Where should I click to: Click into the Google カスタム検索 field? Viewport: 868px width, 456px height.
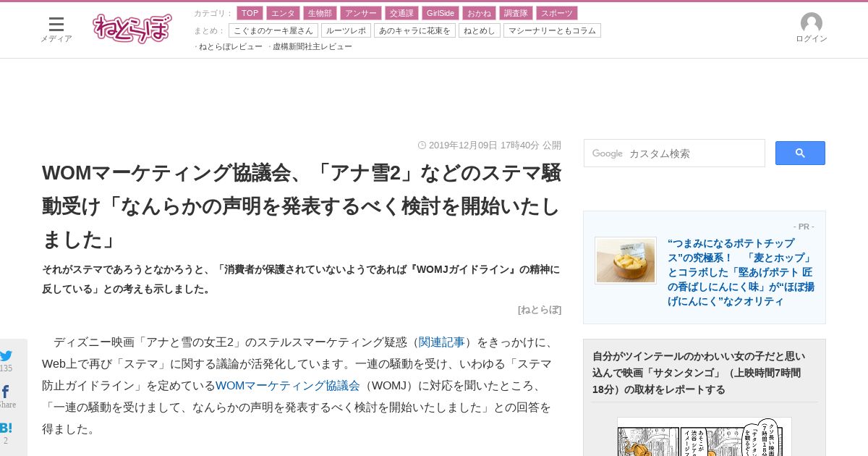tap(674, 153)
